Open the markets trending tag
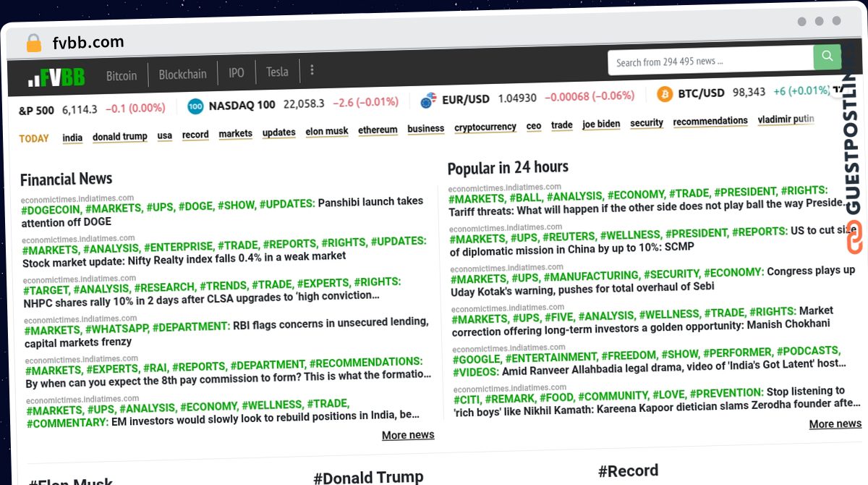The height and width of the screenshot is (485, 868). click(x=236, y=133)
